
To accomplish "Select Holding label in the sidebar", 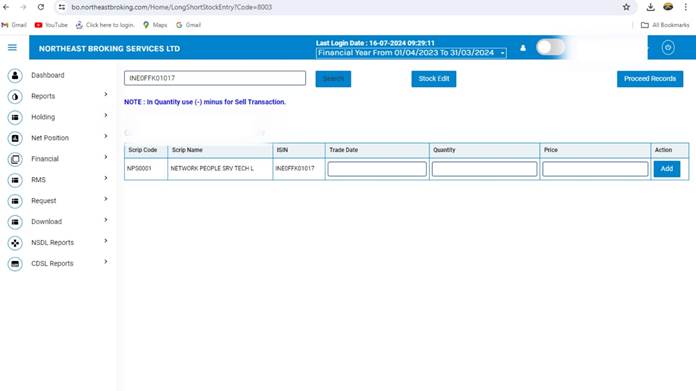I will click(43, 117).
